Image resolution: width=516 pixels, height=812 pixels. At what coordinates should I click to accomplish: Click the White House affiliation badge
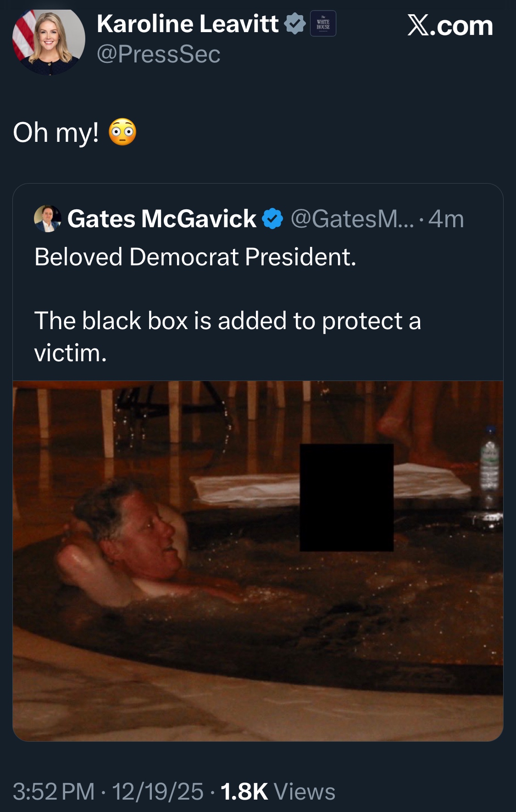[323, 24]
